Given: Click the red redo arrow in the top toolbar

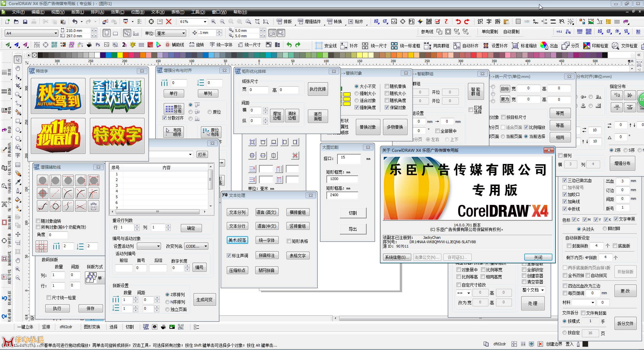Looking at the screenshot, I should [467, 21].
